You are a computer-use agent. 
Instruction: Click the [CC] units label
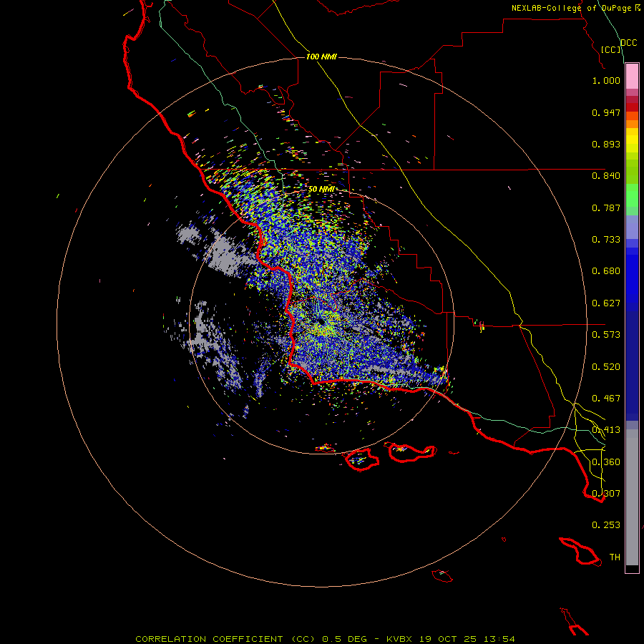point(611,49)
